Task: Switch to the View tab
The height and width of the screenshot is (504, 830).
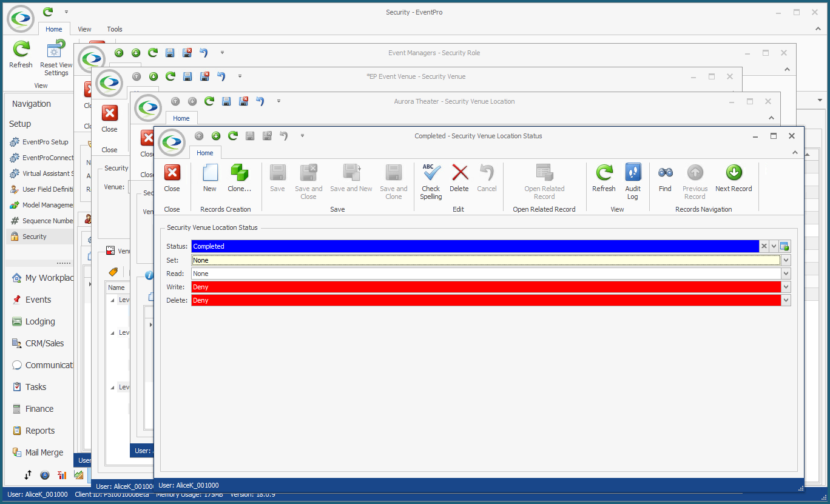Action: click(x=84, y=29)
